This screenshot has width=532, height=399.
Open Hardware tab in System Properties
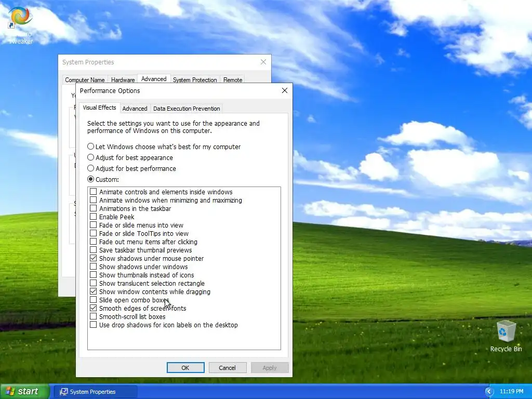[x=123, y=79]
